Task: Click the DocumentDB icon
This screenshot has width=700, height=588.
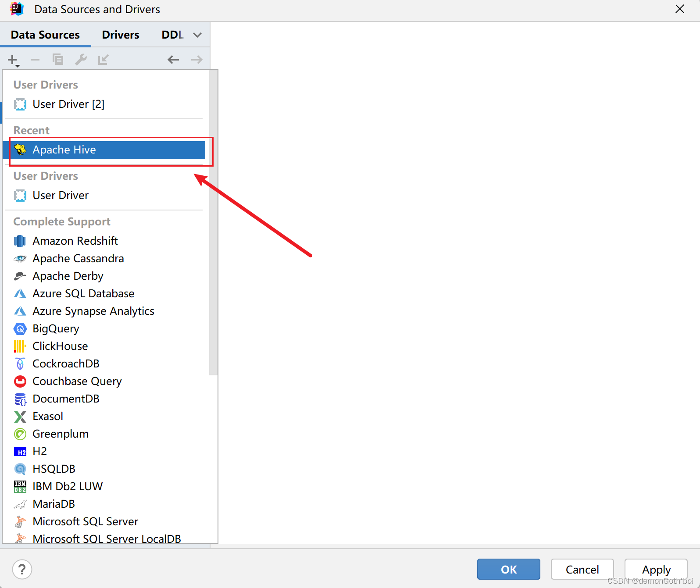Action: pyautogui.click(x=20, y=399)
